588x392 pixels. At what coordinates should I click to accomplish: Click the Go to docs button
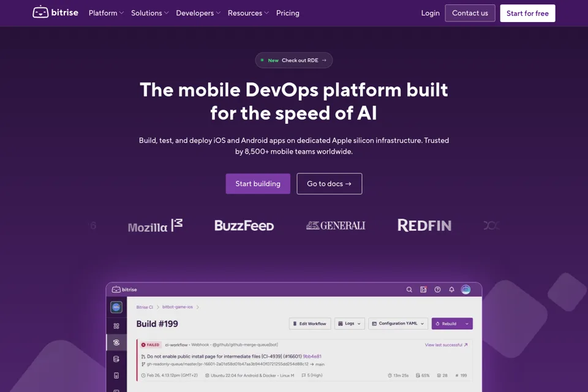tap(330, 183)
